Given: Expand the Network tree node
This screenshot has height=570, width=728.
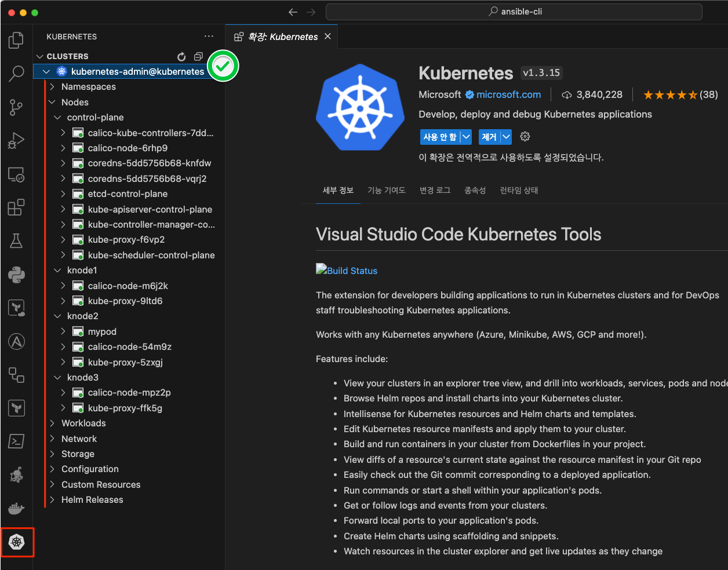Looking at the screenshot, I should point(52,439).
